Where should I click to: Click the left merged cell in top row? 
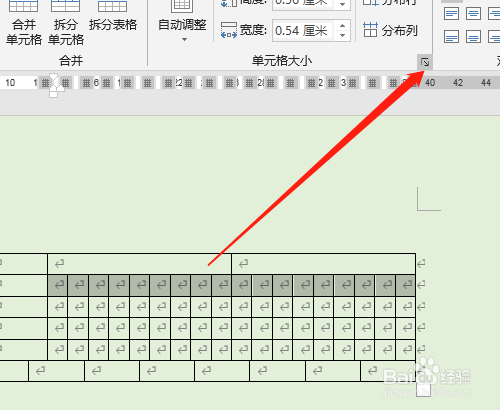coord(139,264)
